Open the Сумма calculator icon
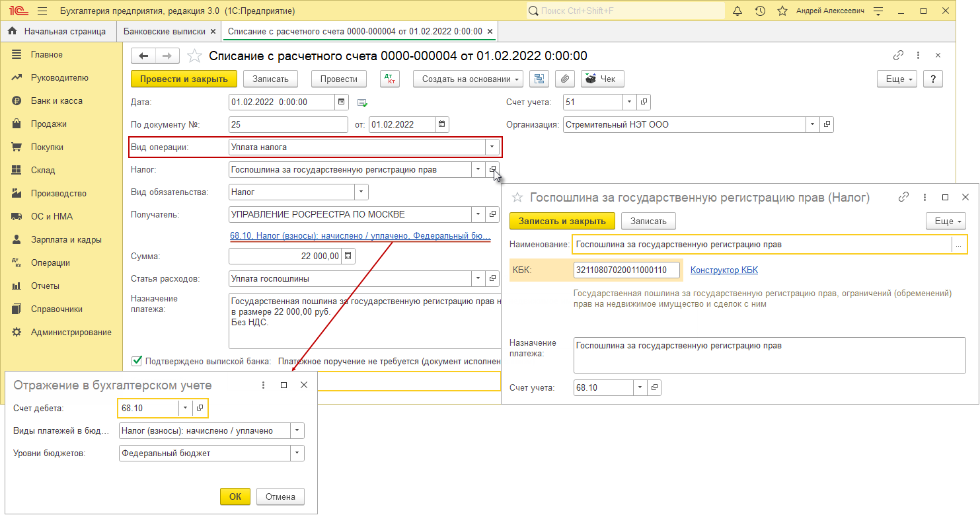This screenshot has height=515, width=980. pos(348,256)
